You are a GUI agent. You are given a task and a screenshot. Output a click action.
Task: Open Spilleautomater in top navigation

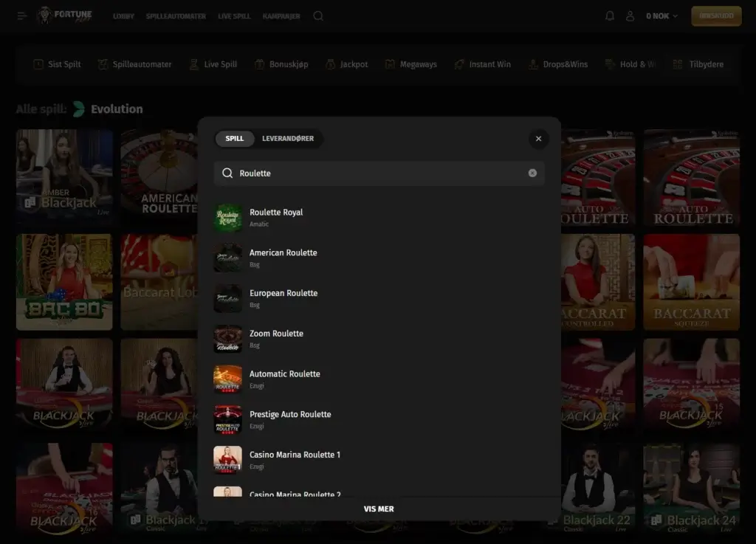[x=176, y=16]
